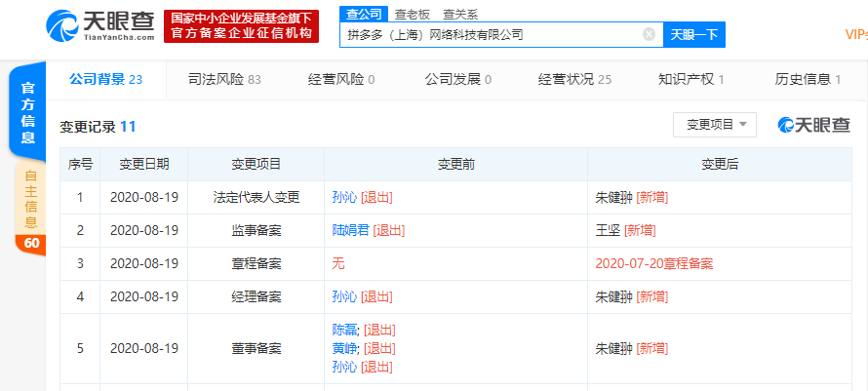
Task: Switch to the 查关系 search tab
Action: [460, 14]
